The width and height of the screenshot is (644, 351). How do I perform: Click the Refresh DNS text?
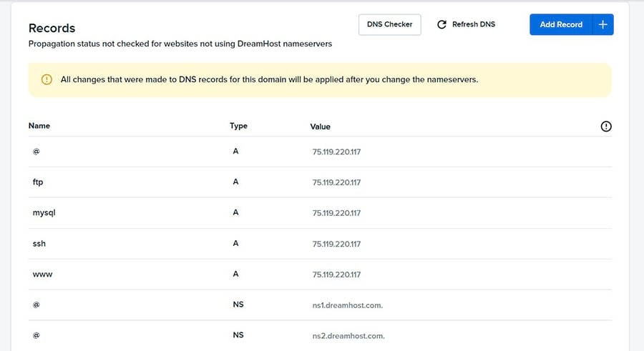click(474, 24)
